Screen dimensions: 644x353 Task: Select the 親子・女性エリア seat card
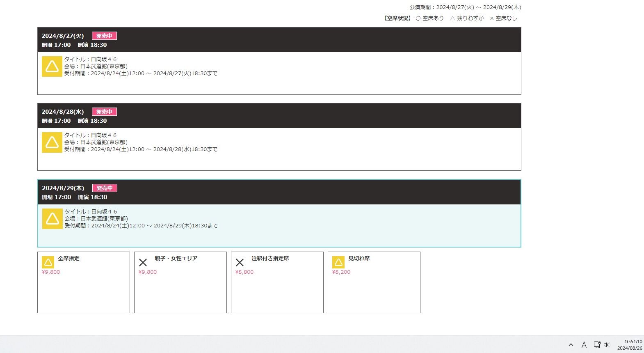(180, 282)
